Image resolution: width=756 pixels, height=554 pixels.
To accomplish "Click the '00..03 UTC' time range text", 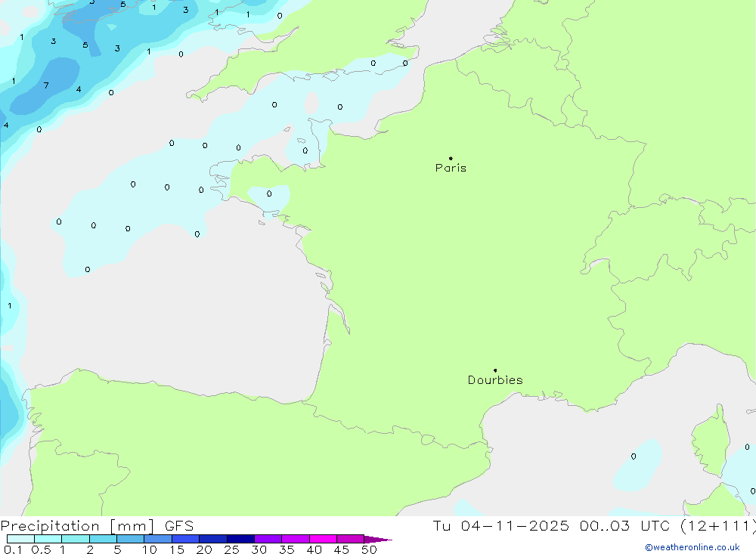I will coord(624,526).
